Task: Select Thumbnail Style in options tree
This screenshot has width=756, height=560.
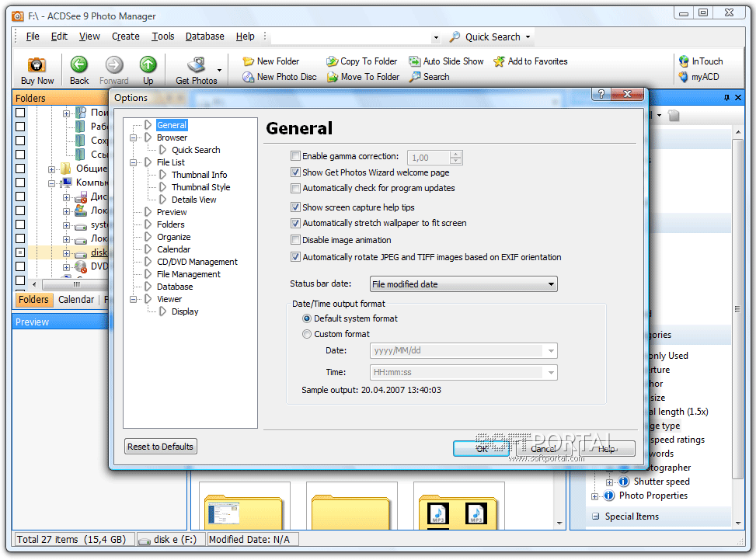Action: (x=200, y=187)
